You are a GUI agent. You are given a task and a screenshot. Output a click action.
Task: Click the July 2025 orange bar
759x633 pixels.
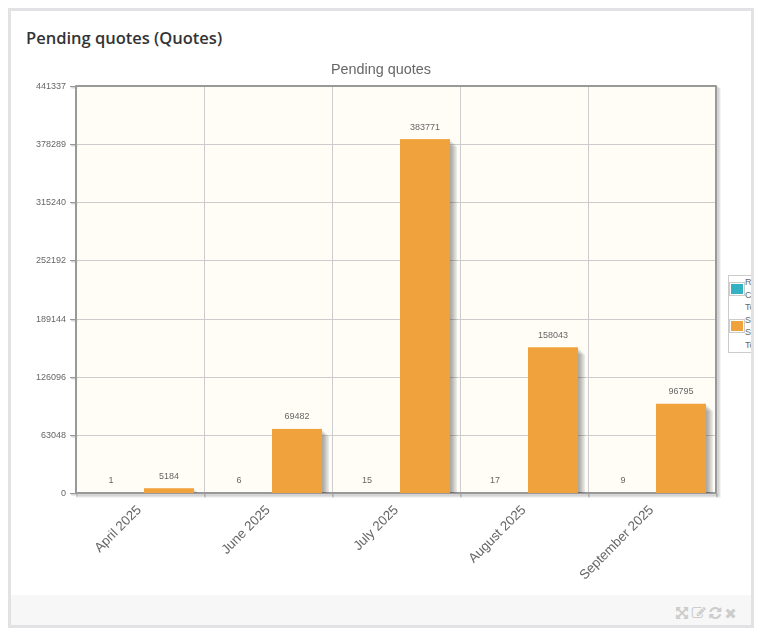click(x=425, y=316)
